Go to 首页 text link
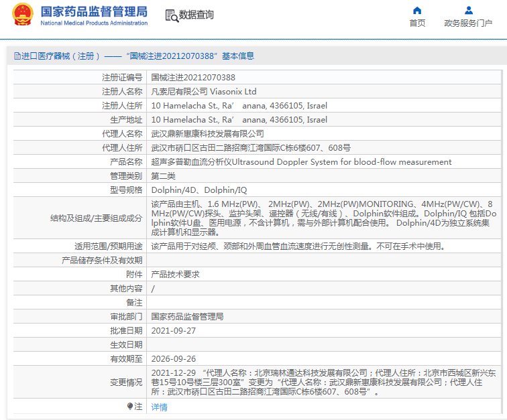 pos(417,23)
